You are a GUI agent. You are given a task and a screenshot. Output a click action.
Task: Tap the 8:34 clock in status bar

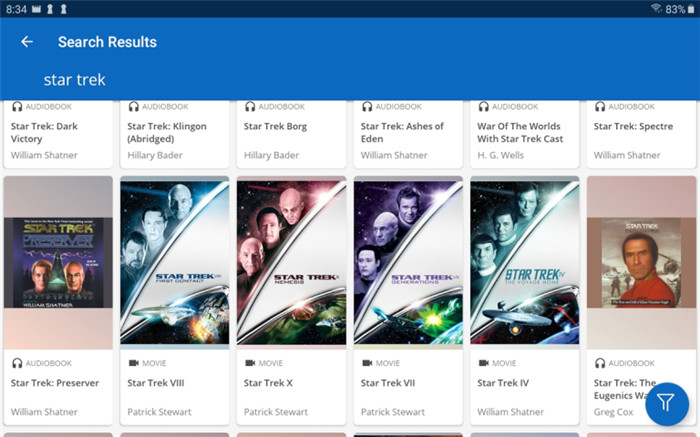(x=17, y=9)
